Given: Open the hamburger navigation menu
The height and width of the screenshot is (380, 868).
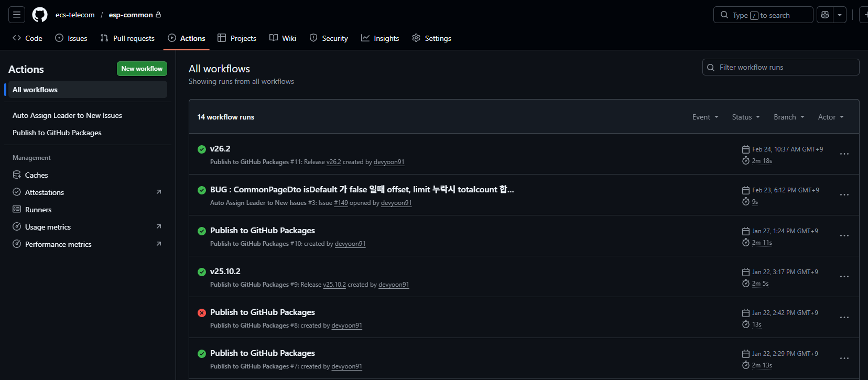Looking at the screenshot, I should [x=17, y=15].
